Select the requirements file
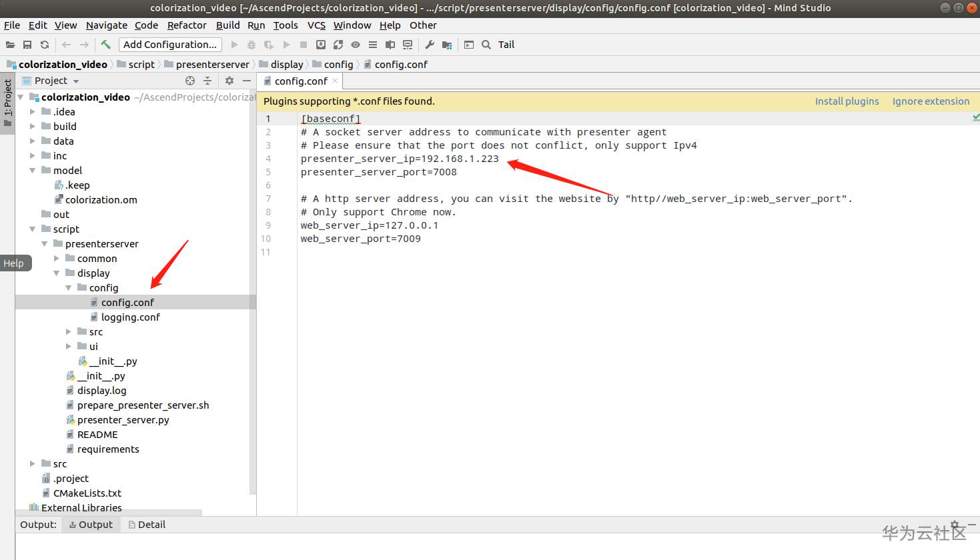980x560 pixels. [x=108, y=449]
